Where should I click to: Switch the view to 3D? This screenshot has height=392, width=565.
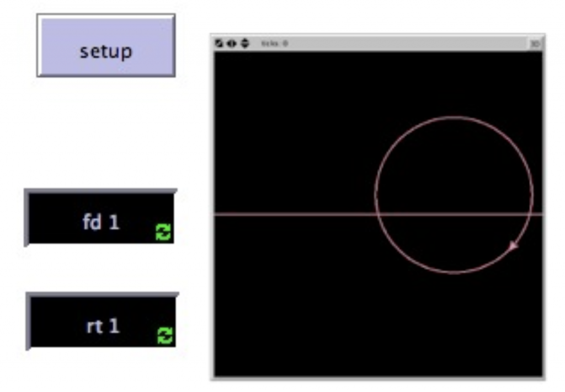(535, 43)
